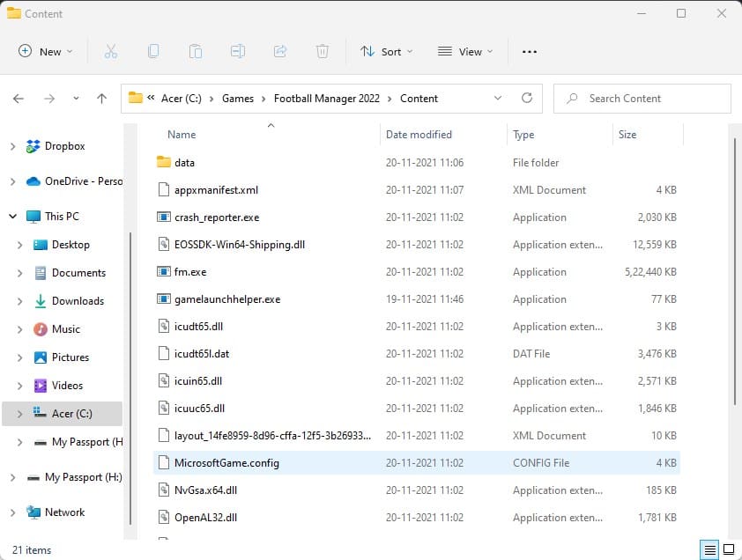The image size is (742, 560).
Task: Switch to details view icon in status bar
Action: tap(709, 549)
